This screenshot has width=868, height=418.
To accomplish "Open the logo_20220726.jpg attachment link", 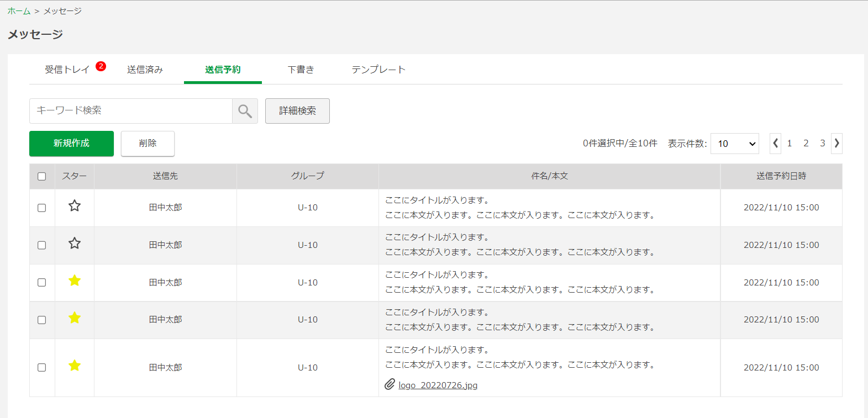I will (x=438, y=385).
